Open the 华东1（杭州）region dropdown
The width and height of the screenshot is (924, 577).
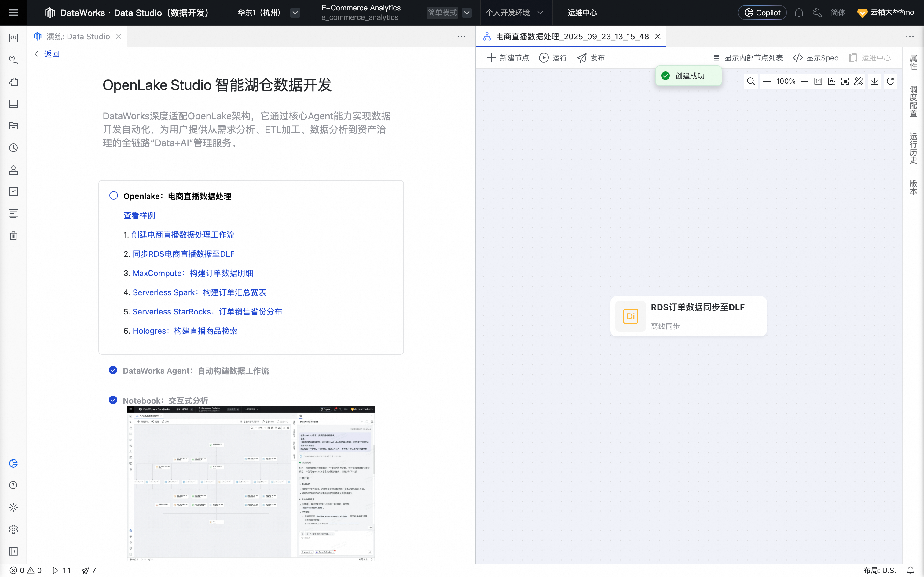[x=295, y=13]
